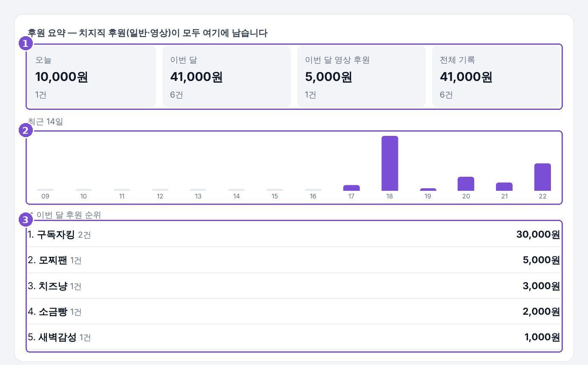Select 41,000원 under 전체 기록
The height and width of the screenshot is (365, 588).
[466, 77]
